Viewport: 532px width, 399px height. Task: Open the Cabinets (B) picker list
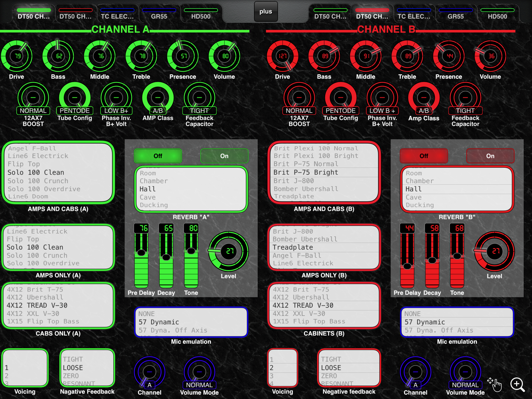point(324,305)
